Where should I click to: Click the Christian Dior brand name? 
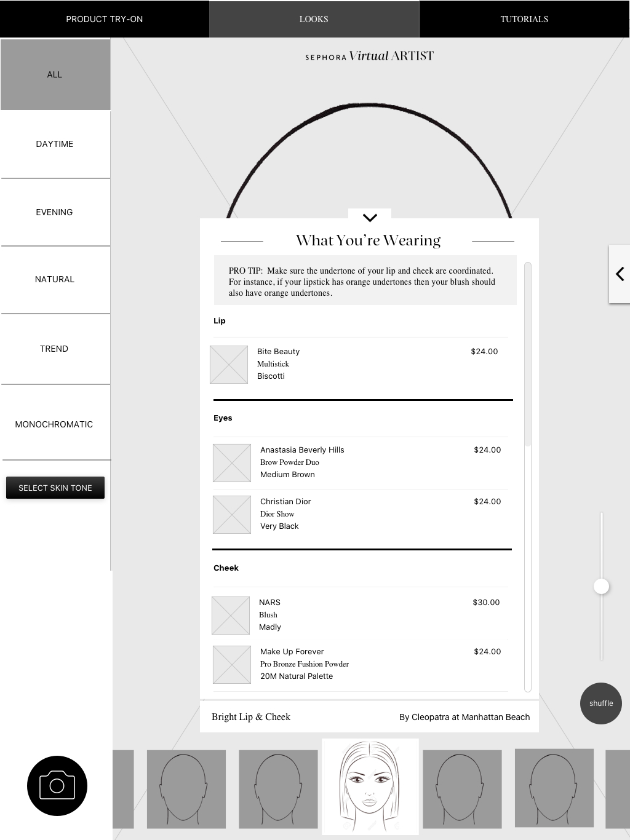[285, 502]
